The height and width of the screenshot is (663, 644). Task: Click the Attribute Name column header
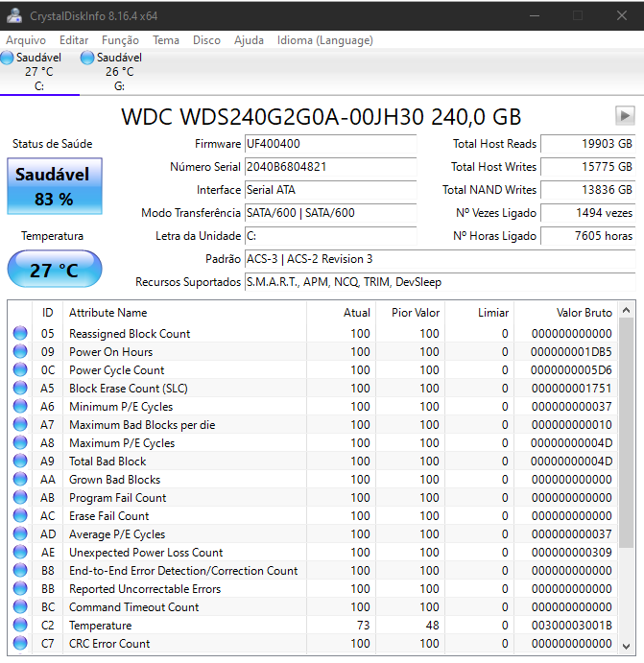tap(185, 313)
